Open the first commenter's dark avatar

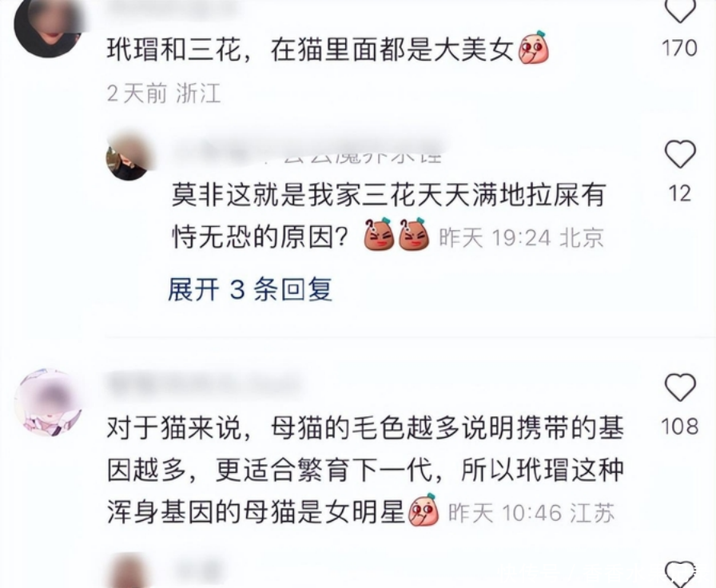47,26
